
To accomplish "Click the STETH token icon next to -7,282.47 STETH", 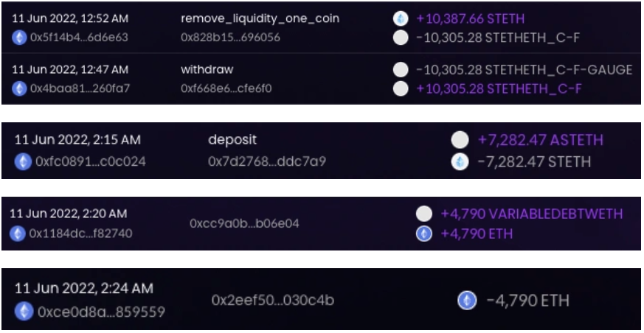I will [x=460, y=161].
